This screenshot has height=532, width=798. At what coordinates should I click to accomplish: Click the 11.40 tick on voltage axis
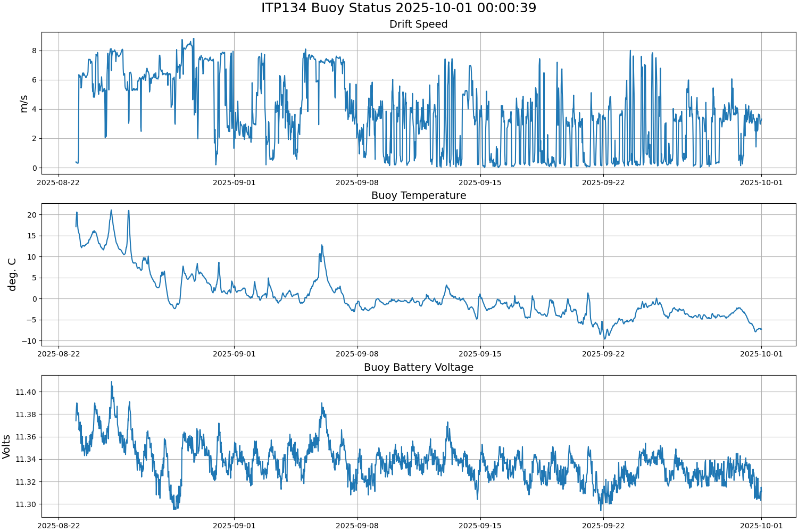coord(26,392)
